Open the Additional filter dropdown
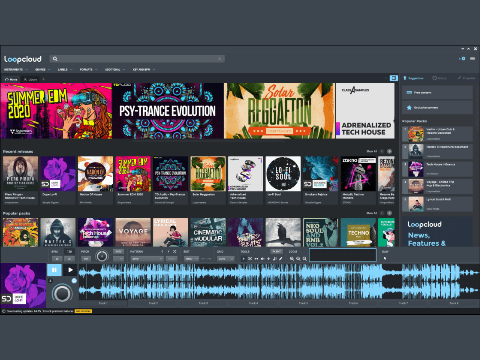Viewport: 480px width, 360px height. (115, 70)
